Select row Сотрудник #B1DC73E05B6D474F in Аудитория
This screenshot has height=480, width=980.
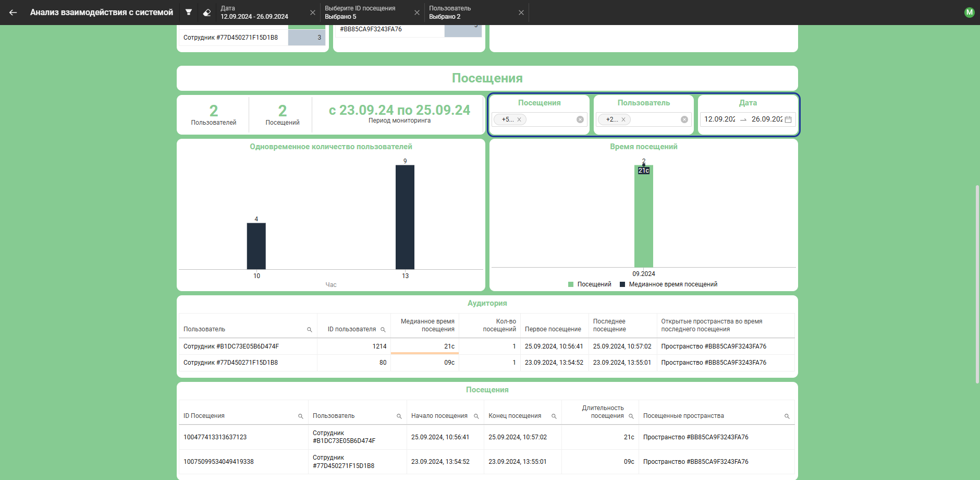[x=486, y=346]
